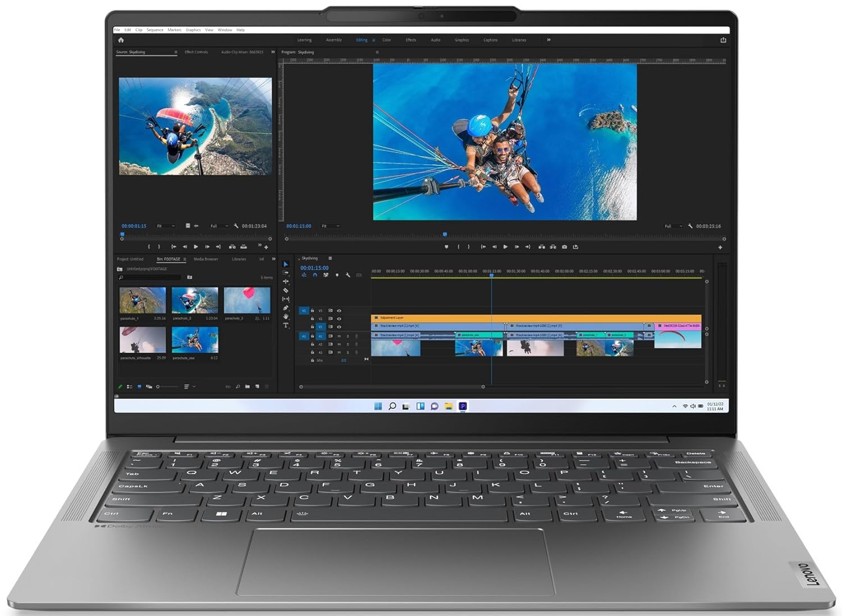Open the sort options dropdown in the project panel
Viewport: 842px width, 616px height.
[x=190, y=386]
